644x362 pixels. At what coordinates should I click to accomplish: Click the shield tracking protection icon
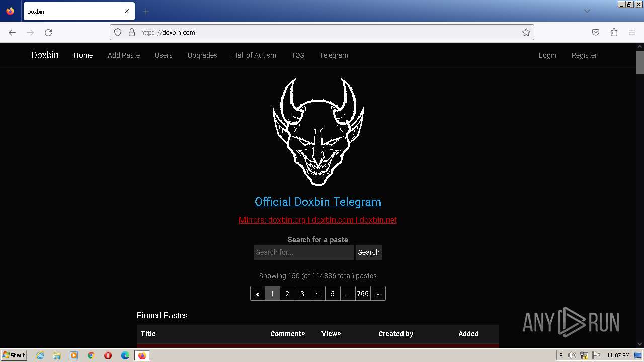pyautogui.click(x=118, y=32)
